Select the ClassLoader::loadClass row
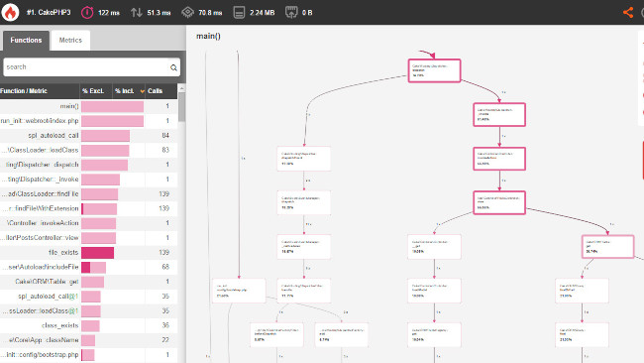Viewport: 644px width, 363px height. (x=89, y=150)
